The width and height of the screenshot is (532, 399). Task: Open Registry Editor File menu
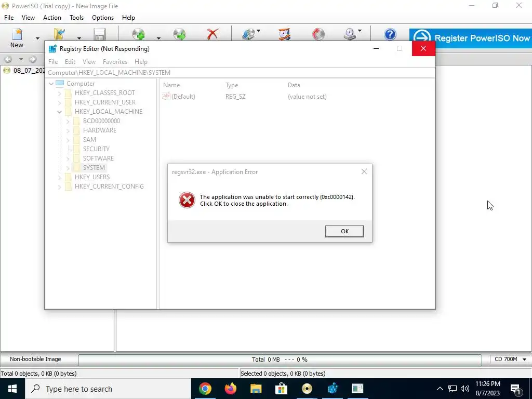(x=53, y=62)
